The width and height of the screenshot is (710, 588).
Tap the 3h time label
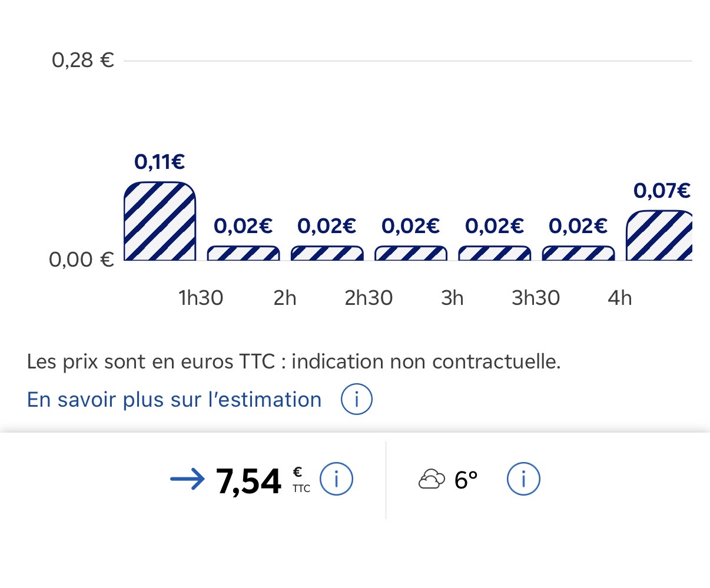click(x=452, y=298)
